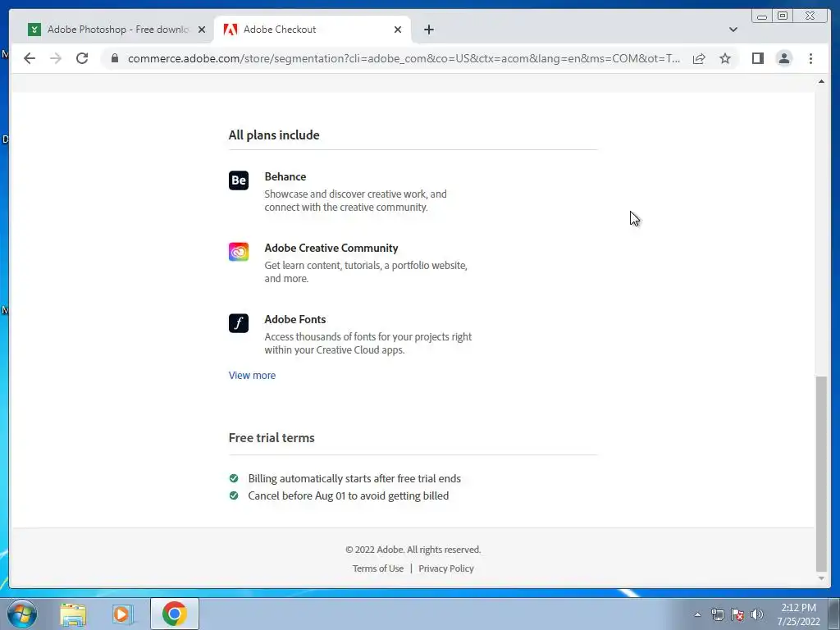
Task: Click the Adobe Creative Community heading
Action: pyautogui.click(x=331, y=248)
